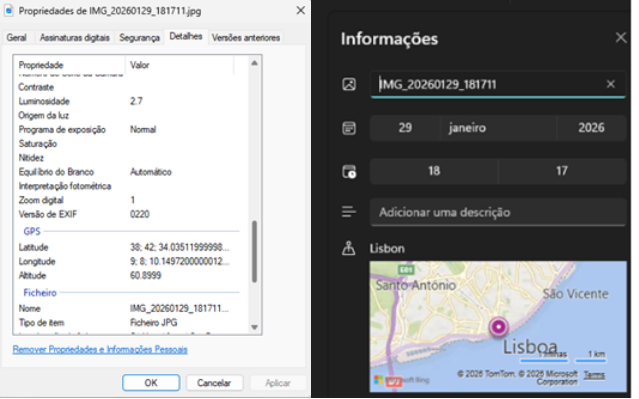This screenshot has width=639, height=399.
Task: Select the Interpretação fotométrica row
Action: (128, 186)
